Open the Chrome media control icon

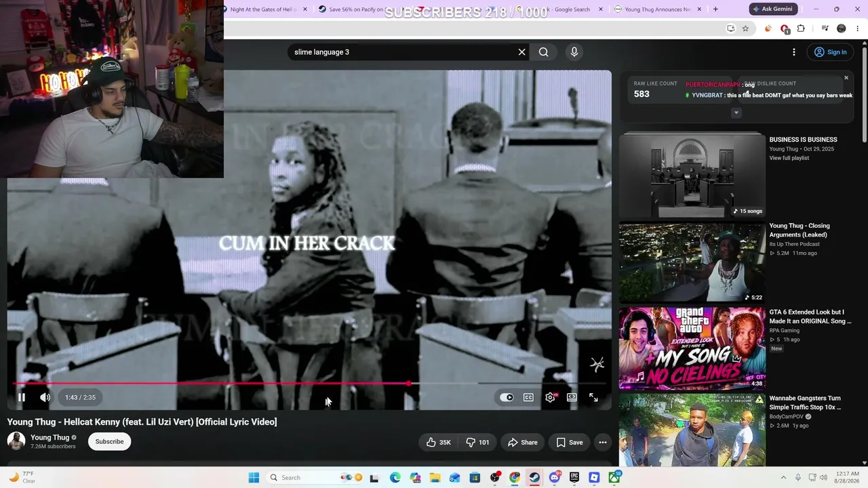825,28
